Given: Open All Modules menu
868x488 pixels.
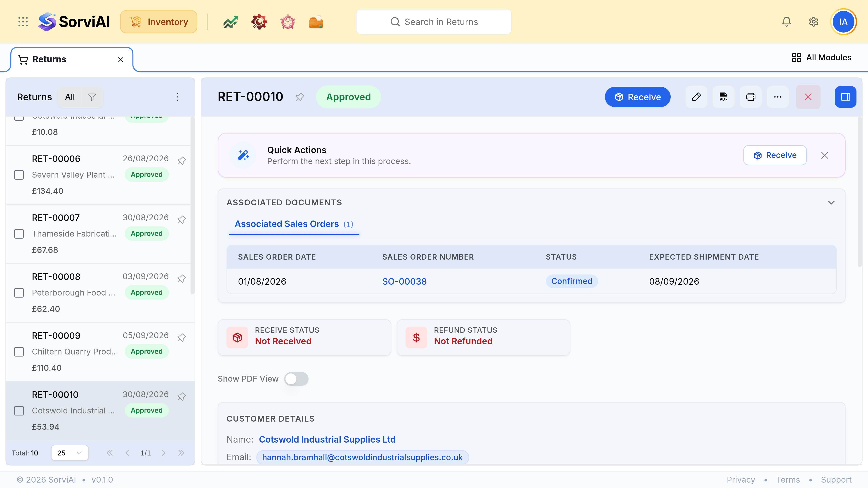Looking at the screenshot, I should click(x=821, y=58).
